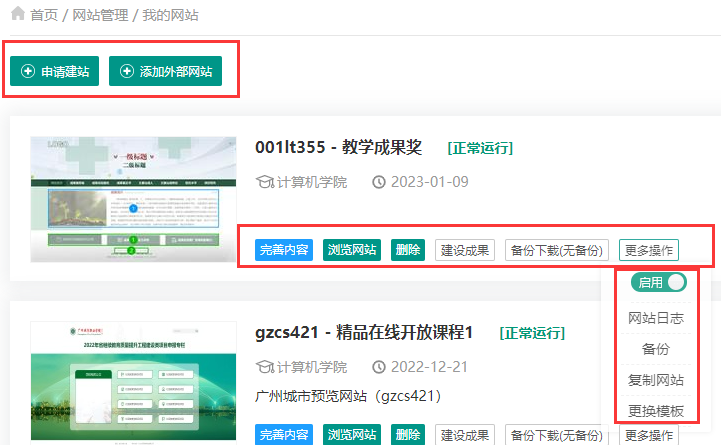Choose 更换模板 in the dropdown menu

(656, 410)
